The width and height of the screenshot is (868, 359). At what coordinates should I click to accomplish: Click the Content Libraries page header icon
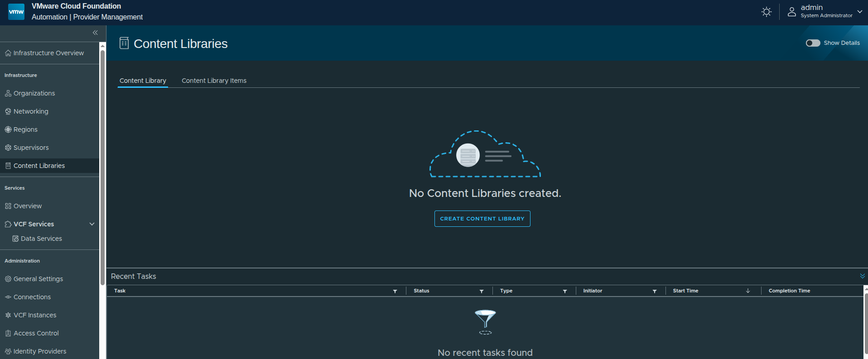(x=124, y=43)
